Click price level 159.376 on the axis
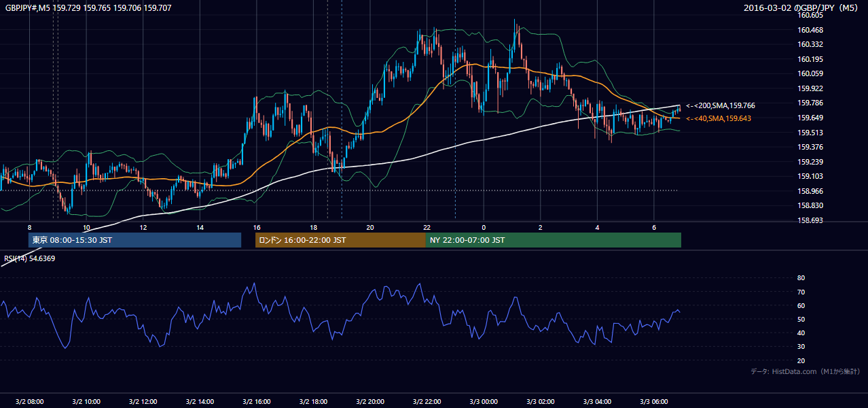The image size is (868, 408). [x=810, y=147]
